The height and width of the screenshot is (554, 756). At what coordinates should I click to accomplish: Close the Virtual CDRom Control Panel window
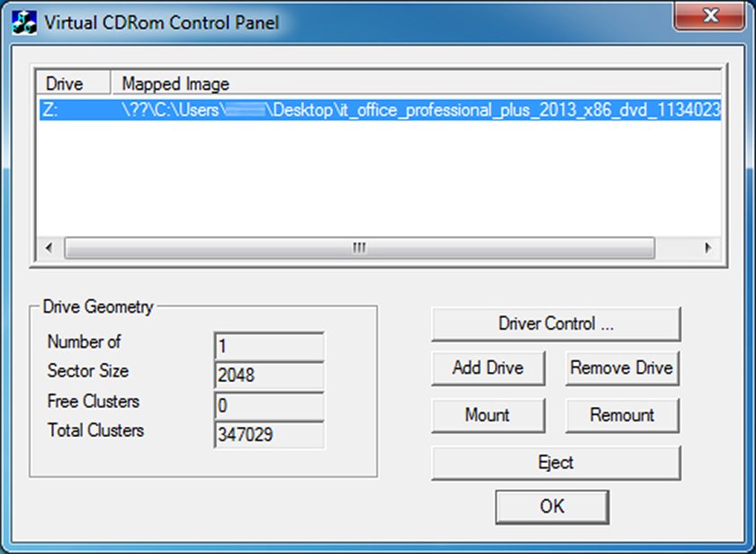(x=710, y=16)
